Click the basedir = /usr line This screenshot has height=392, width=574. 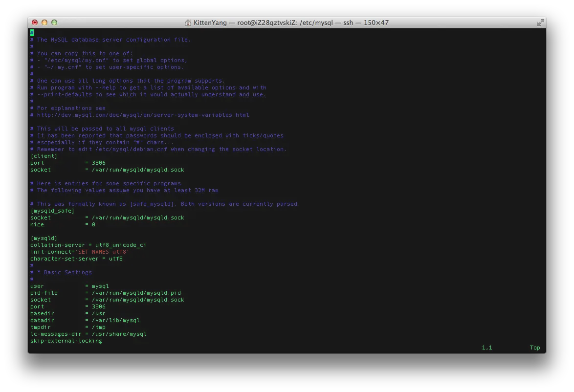pos(68,314)
